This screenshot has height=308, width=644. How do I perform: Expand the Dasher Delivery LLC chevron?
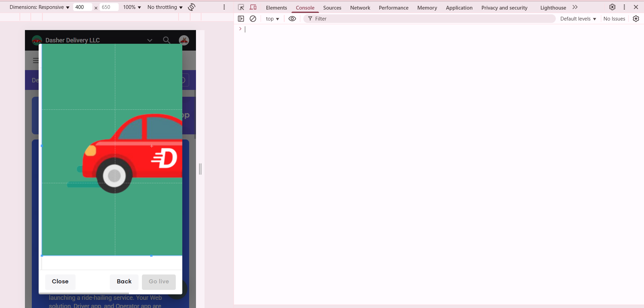[150, 40]
